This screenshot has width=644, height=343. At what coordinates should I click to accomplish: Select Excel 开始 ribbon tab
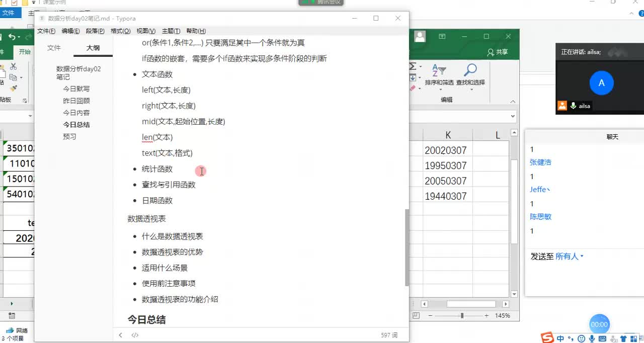click(24, 52)
